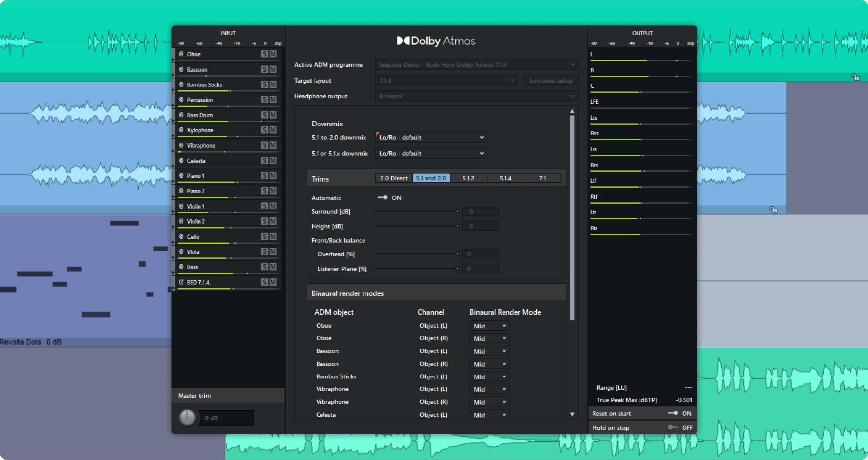This screenshot has width=868, height=460.
Task: Select the 5.1.2 trims preset
Action: pos(467,178)
